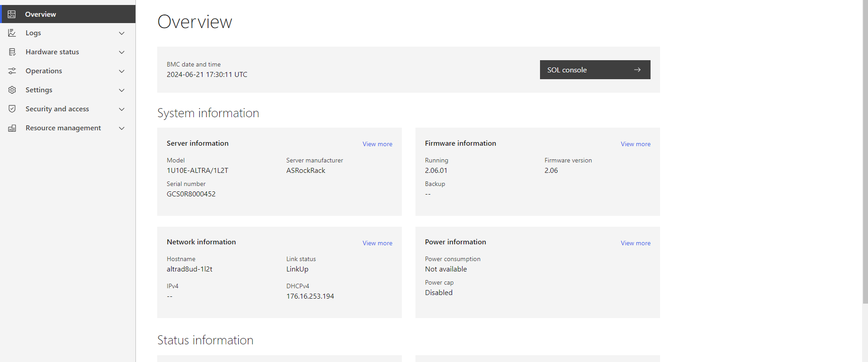Image resolution: width=868 pixels, height=362 pixels.
Task: Select the Overview menu item
Action: [x=68, y=14]
